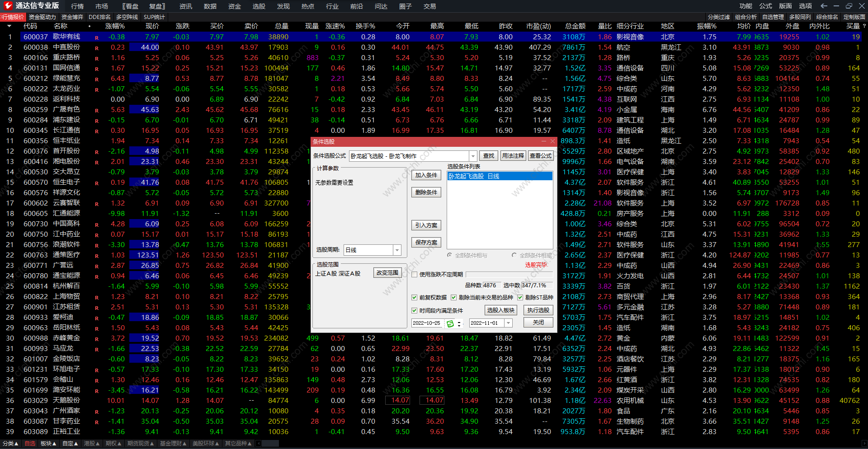
Task: Select 卧龙起飞选股 日线 in condition list
Action: (499, 176)
